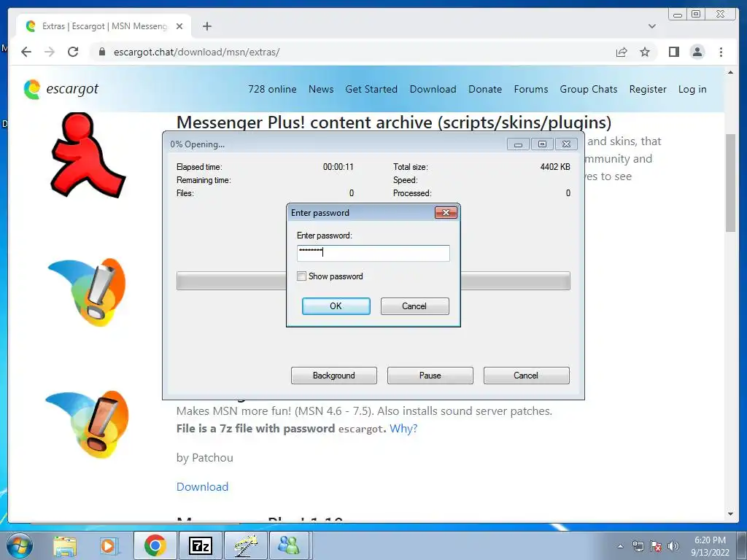Click the scrollbar up arrow
Image resolution: width=747 pixels, height=560 pixels.
point(730,72)
